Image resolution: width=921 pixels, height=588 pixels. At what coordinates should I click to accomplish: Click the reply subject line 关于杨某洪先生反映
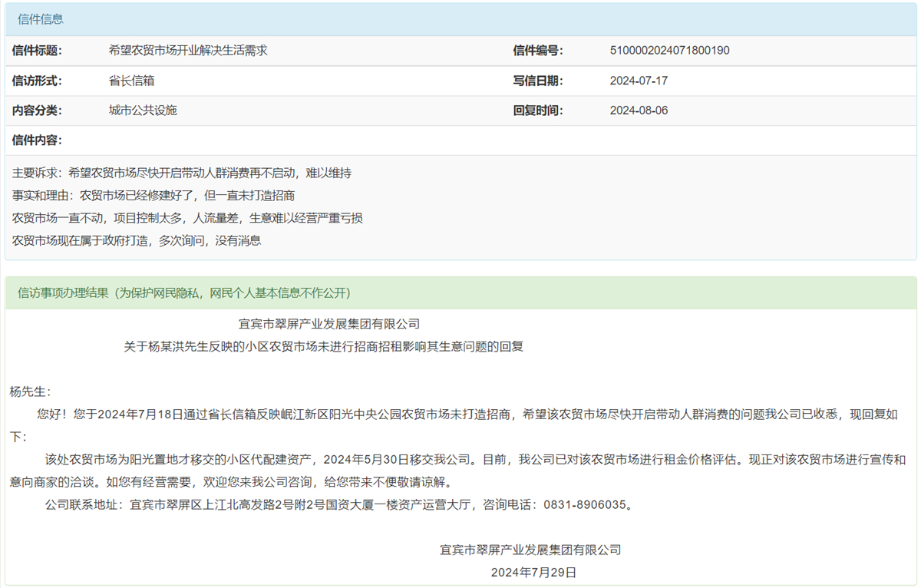[324, 346]
